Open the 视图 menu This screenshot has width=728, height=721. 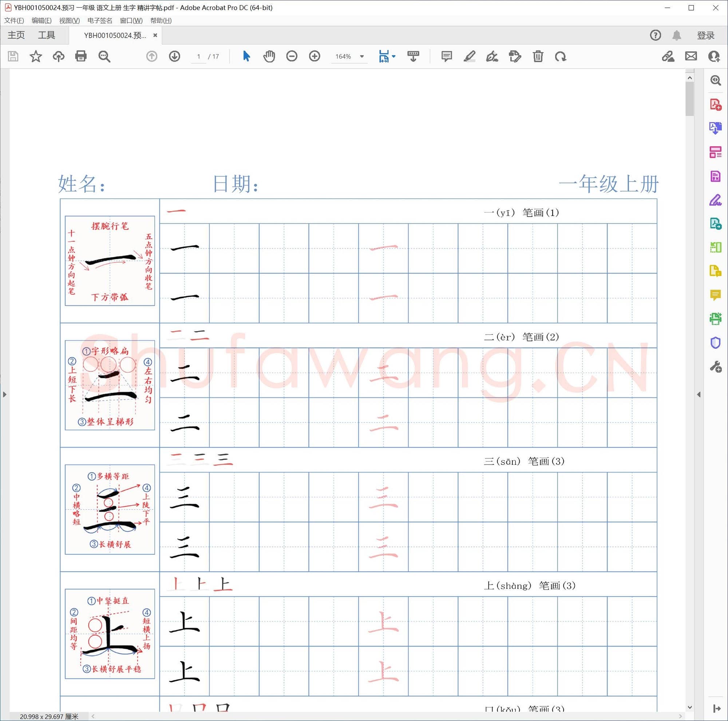coord(70,20)
